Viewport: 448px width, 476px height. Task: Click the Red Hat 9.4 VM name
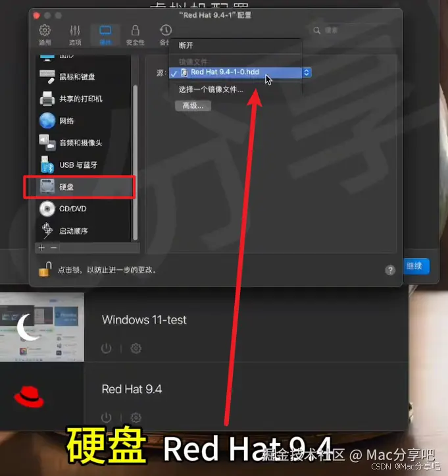click(x=132, y=389)
